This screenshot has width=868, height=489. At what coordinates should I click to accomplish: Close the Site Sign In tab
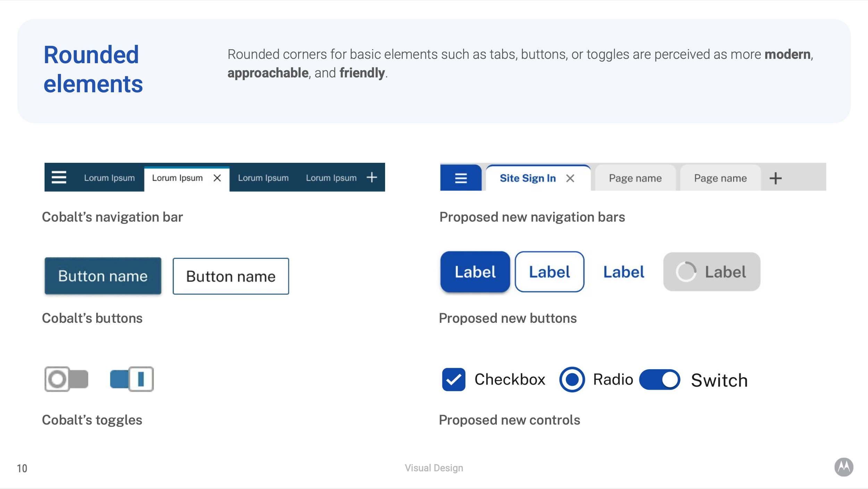point(570,178)
